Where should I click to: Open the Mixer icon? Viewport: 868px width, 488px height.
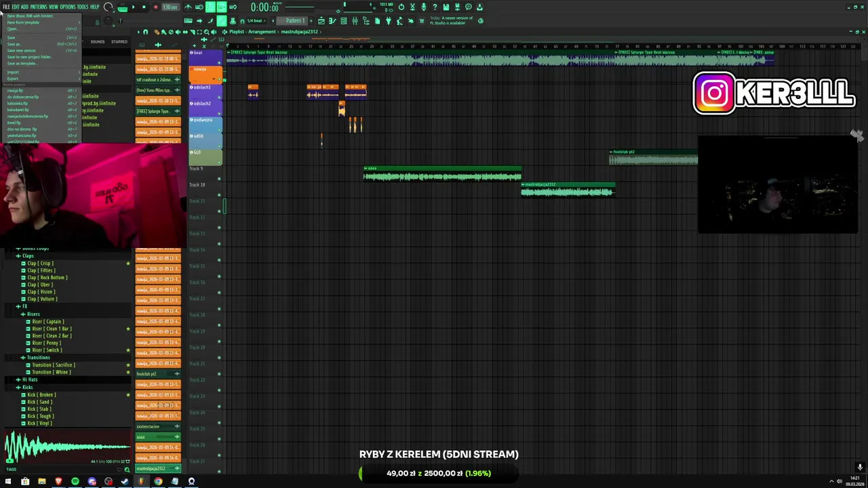tap(355, 21)
